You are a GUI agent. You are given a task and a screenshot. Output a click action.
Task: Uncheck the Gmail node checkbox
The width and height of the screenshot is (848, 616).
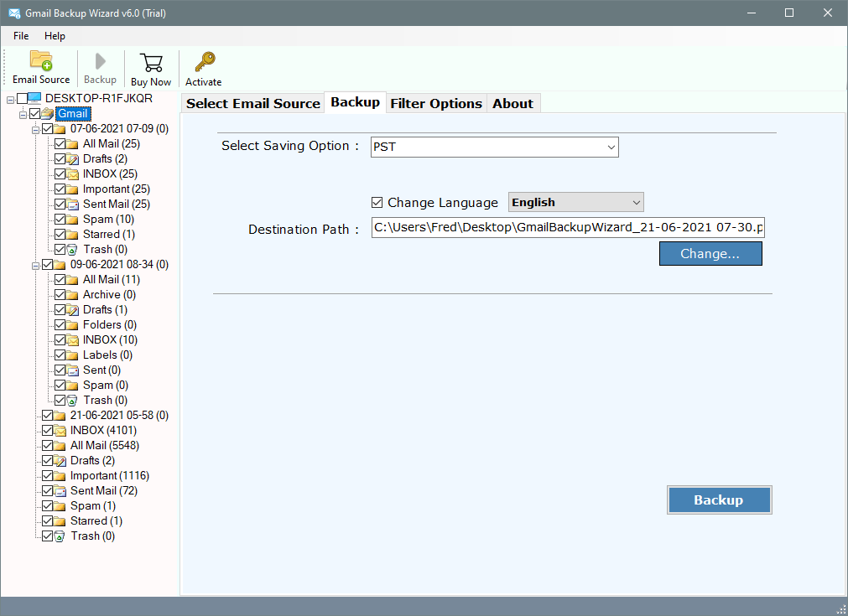coord(35,113)
